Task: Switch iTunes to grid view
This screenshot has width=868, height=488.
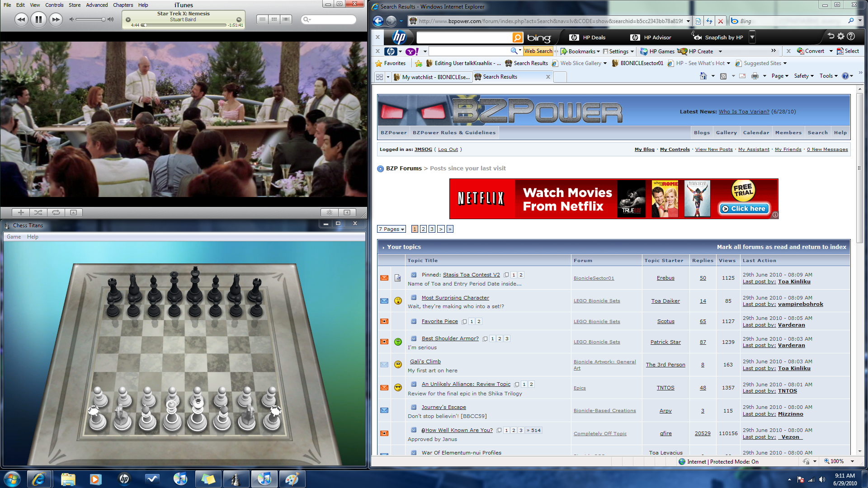Action: tap(274, 19)
